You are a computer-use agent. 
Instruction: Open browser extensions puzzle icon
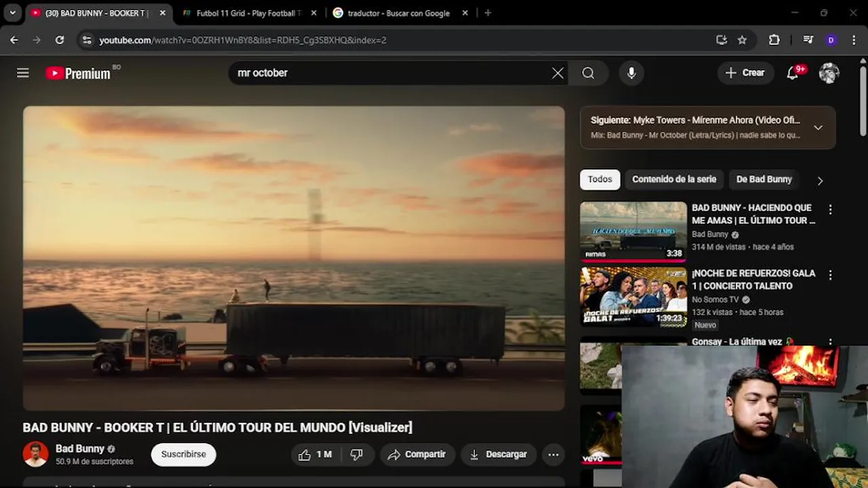pos(774,40)
